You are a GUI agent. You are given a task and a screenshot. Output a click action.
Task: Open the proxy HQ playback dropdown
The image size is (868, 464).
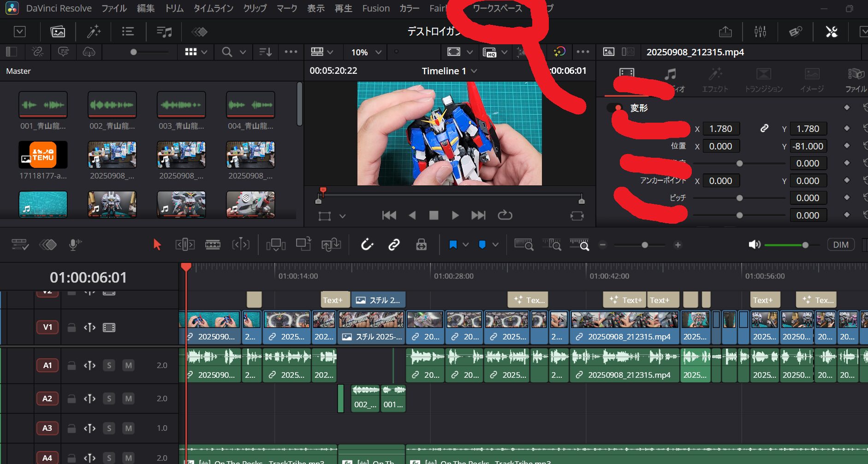[x=505, y=52]
